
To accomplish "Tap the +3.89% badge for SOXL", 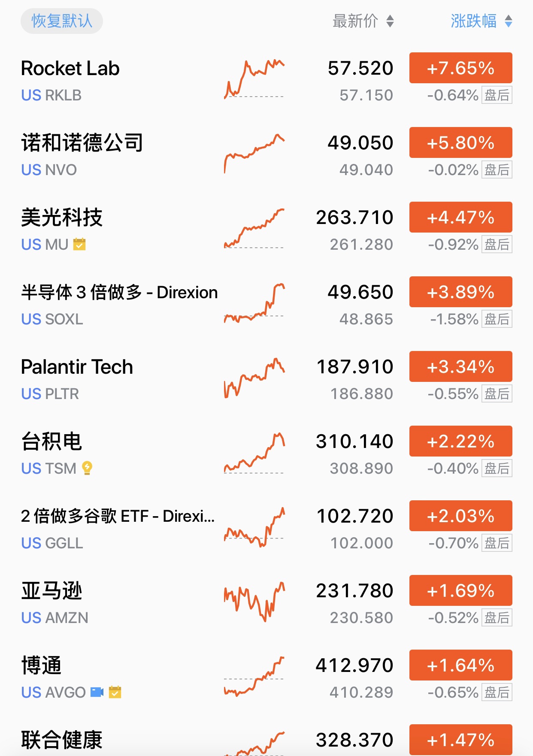I will point(460,292).
